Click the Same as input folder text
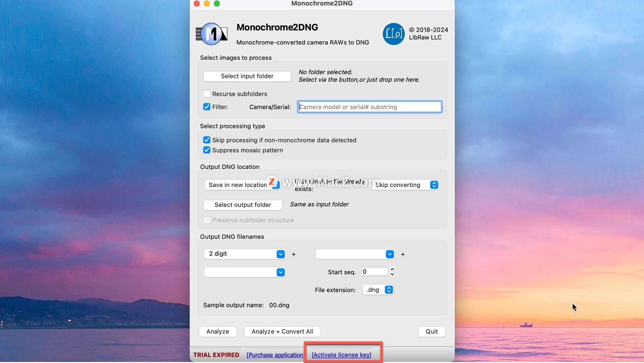644x363 pixels. tap(319, 204)
